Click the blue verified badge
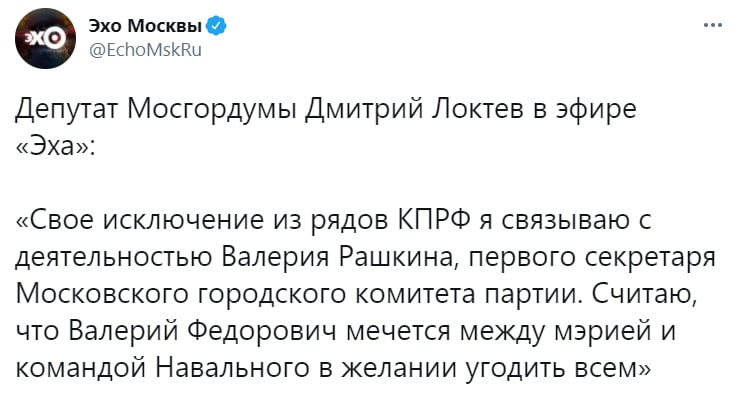The height and width of the screenshot is (405, 740). click(x=216, y=26)
